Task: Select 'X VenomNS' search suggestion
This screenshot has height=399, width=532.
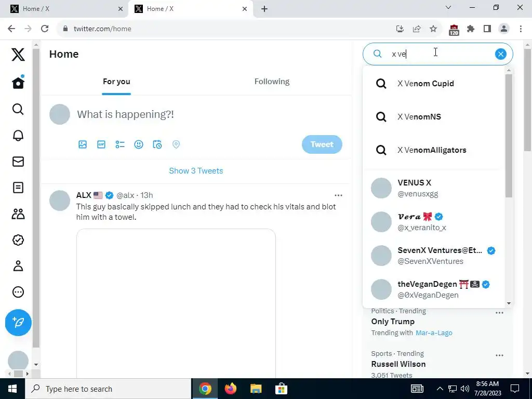Action: (434, 117)
